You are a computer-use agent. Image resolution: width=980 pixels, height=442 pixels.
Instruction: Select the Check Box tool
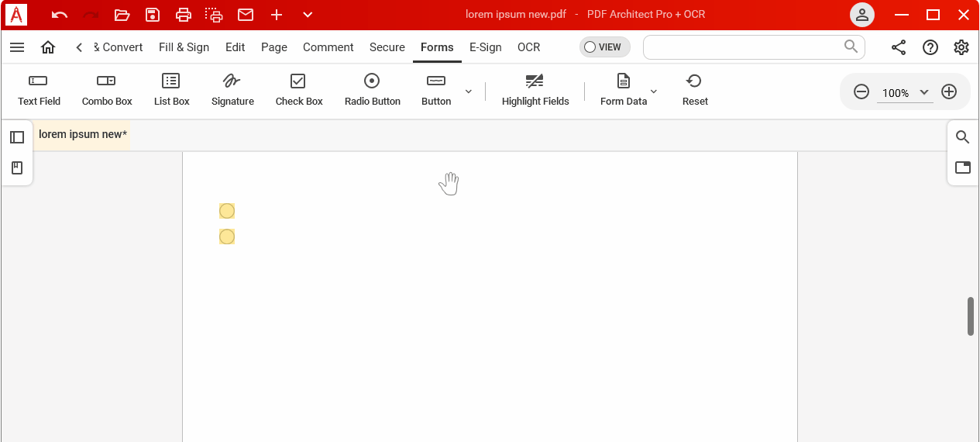click(x=299, y=90)
